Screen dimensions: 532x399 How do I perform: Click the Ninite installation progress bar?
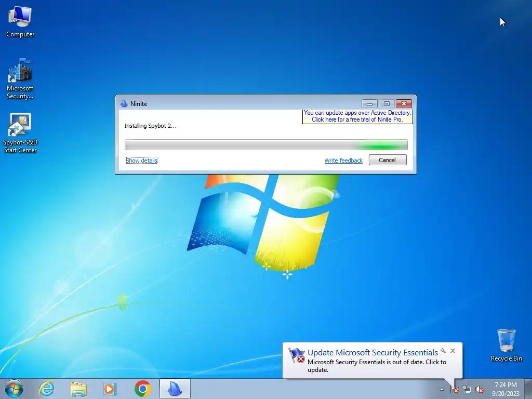(x=266, y=144)
